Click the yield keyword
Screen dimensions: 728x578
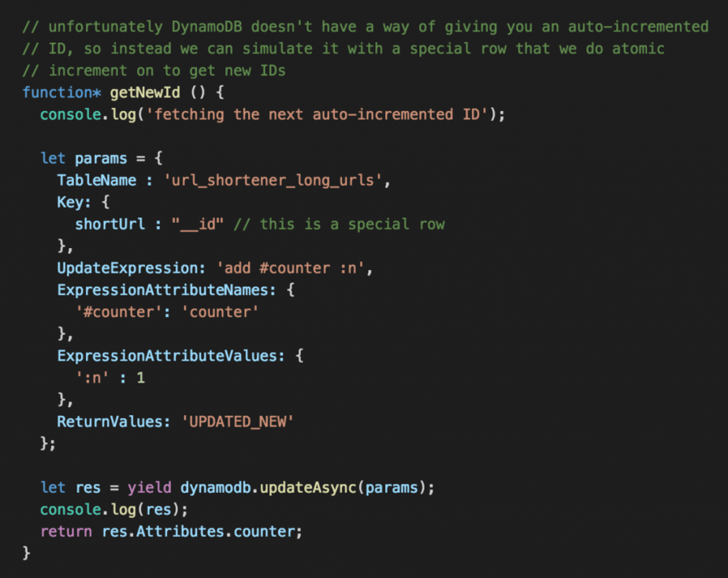149,487
